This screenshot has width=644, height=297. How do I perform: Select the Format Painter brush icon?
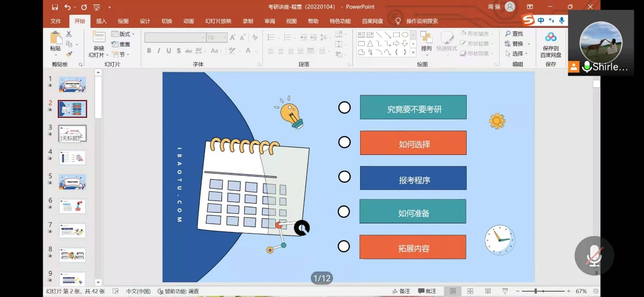[x=69, y=53]
